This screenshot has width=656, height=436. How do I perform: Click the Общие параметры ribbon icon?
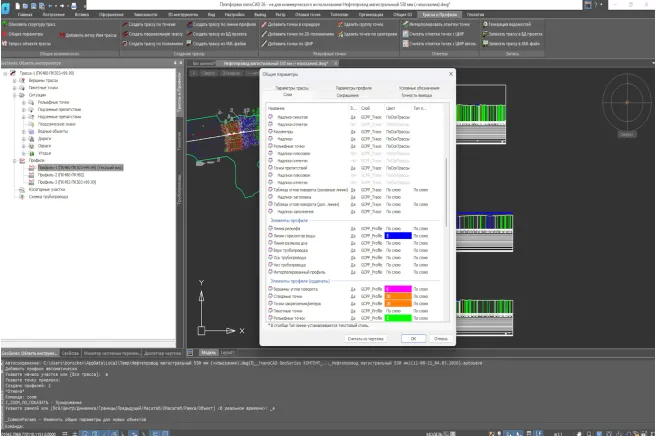click(x=6, y=33)
